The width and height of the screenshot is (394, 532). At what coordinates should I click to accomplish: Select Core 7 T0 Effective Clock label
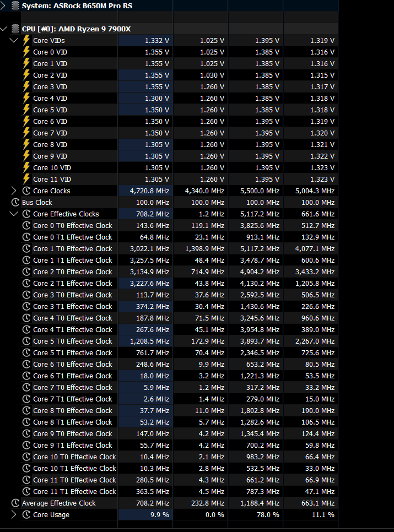[73, 387]
